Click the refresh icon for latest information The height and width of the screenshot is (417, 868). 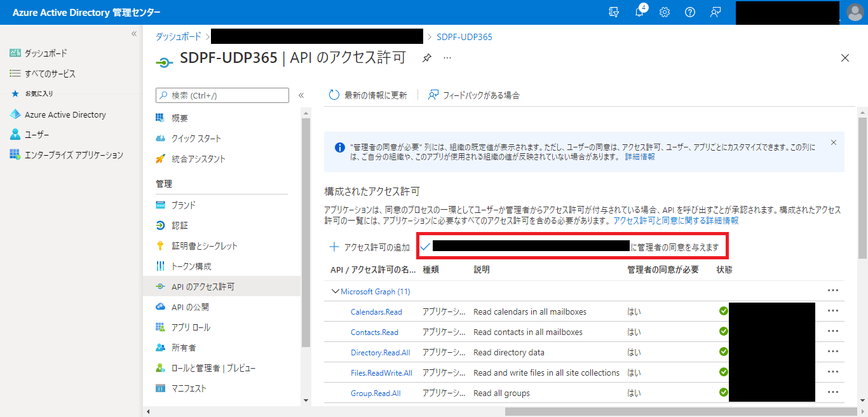pyautogui.click(x=334, y=95)
